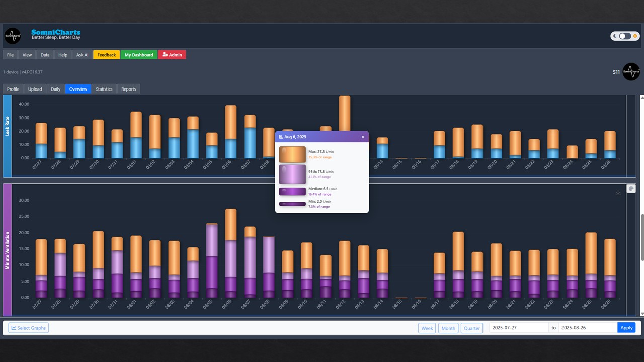The height and width of the screenshot is (362, 644).
Task: Click the 07/27 bar in Minute Ventilation chart
Action: pos(41,268)
